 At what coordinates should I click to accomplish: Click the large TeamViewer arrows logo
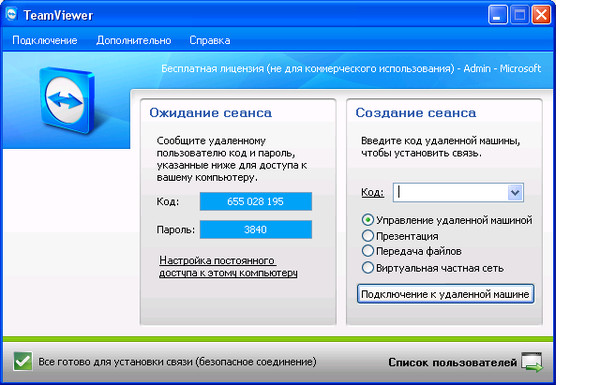67,100
